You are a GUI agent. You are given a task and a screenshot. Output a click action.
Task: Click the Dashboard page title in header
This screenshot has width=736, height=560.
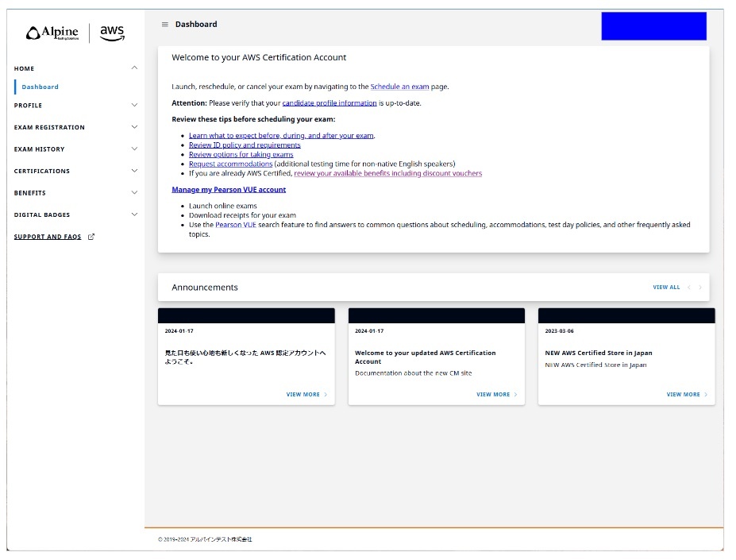click(196, 25)
